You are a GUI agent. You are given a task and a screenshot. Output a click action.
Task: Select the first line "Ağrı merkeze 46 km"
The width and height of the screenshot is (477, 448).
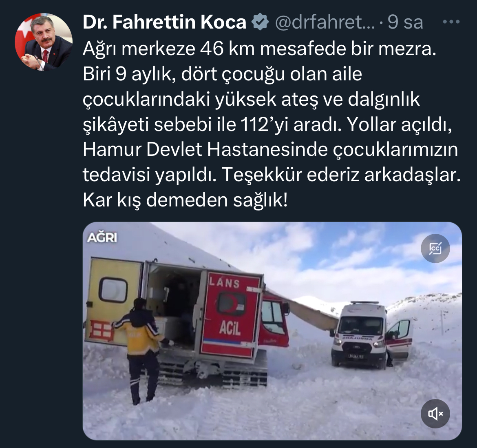(x=169, y=49)
